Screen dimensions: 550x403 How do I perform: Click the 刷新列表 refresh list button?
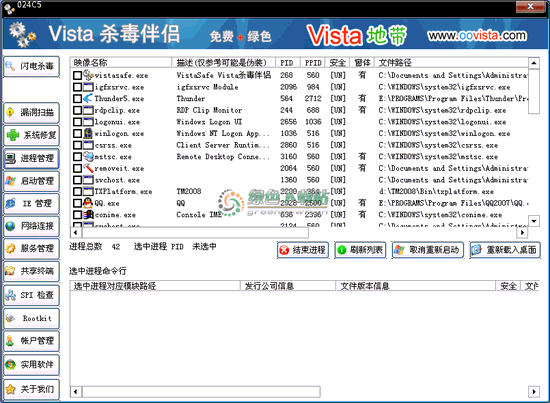point(360,250)
